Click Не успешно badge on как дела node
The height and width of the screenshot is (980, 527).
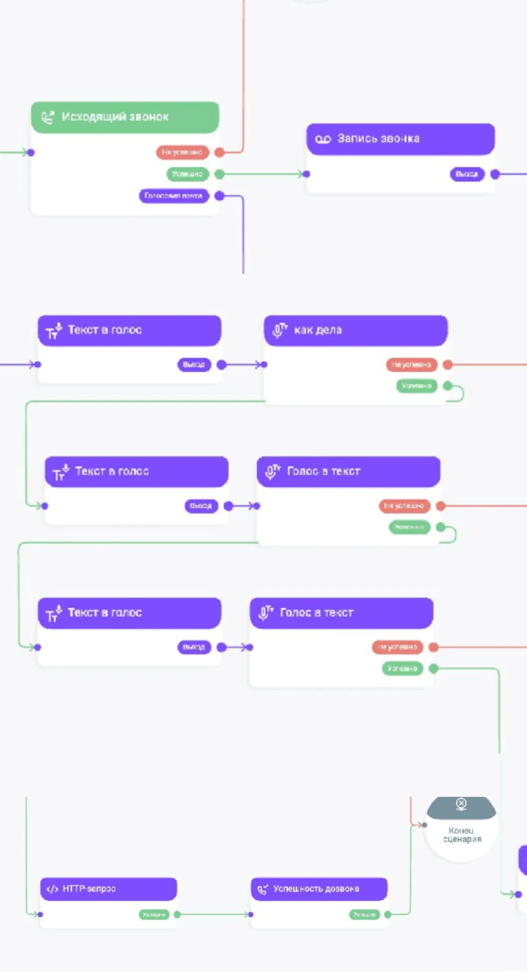tap(411, 364)
